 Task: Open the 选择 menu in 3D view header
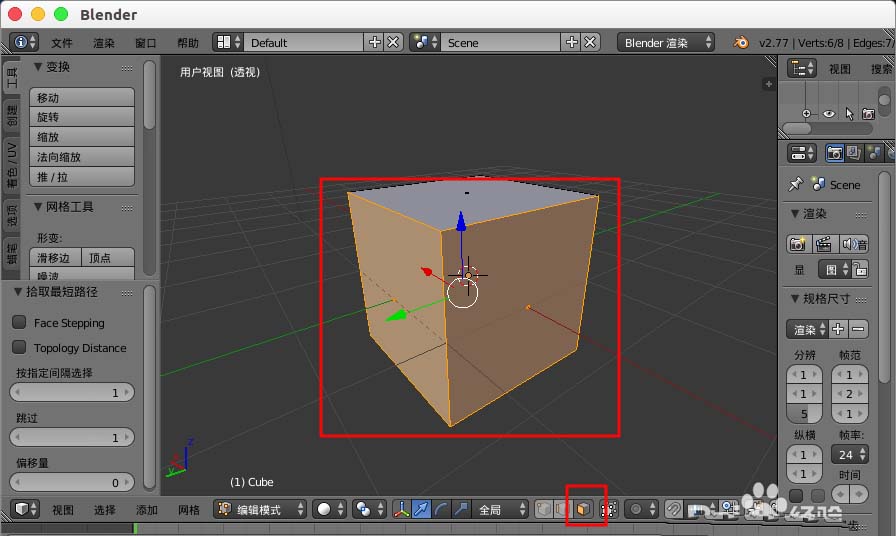click(x=105, y=509)
